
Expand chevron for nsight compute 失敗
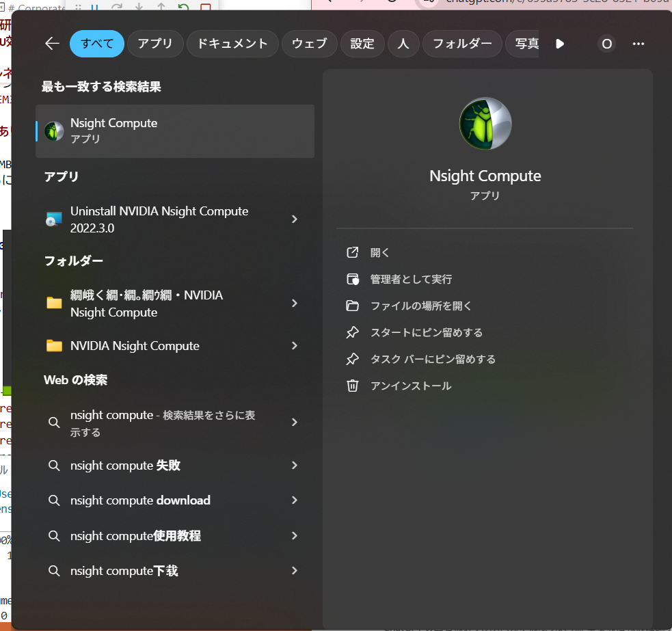coord(295,465)
